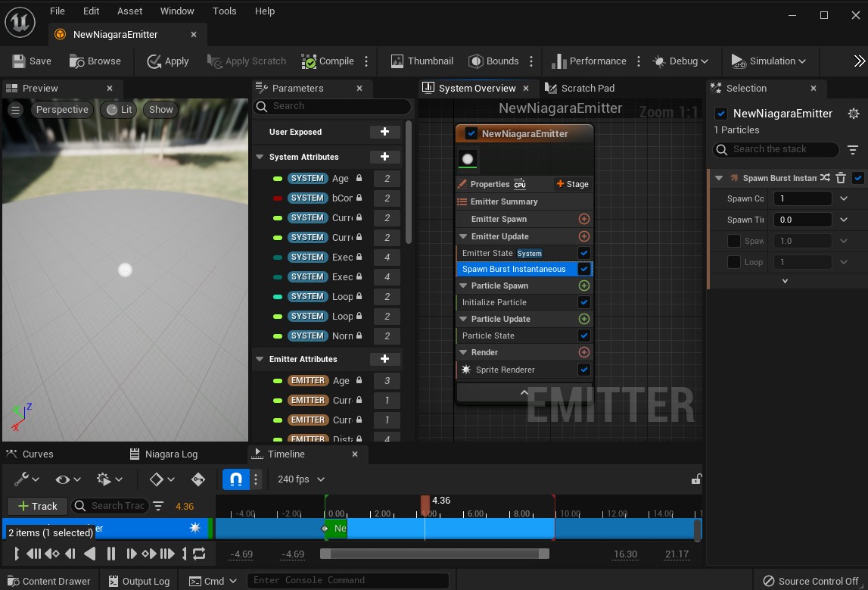868x590 pixels.
Task: Apply changes with the Apply icon
Action: point(154,61)
